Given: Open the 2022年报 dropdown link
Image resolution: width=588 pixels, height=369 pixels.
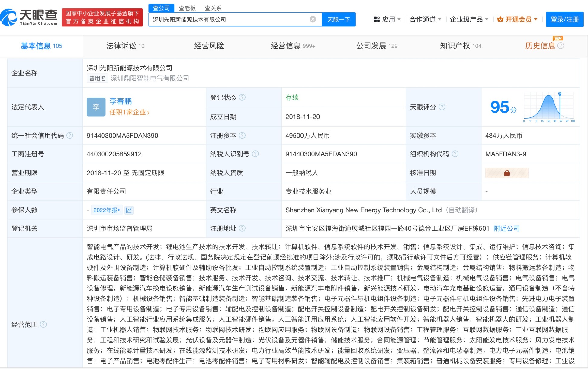Looking at the screenshot, I should tap(107, 210).
